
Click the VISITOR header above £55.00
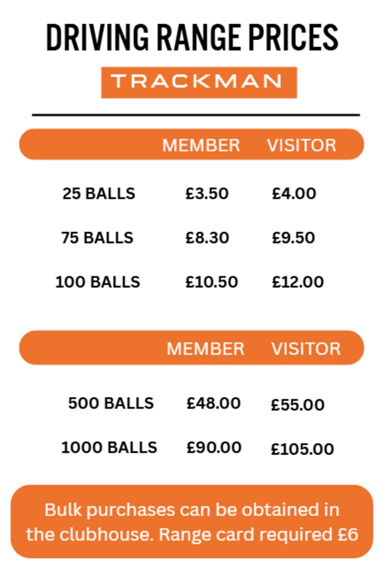[306, 349]
